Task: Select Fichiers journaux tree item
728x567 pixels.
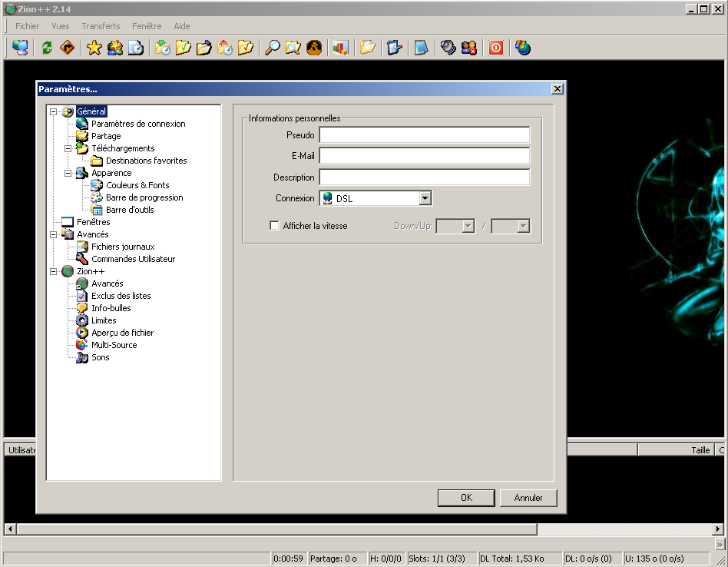Action: [x=123, y=247]
